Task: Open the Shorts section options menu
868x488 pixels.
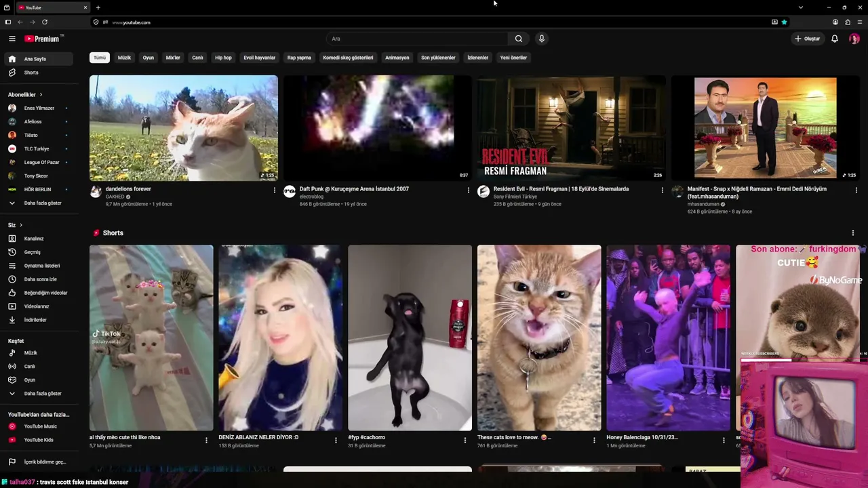Action: (x=853, y=233)
